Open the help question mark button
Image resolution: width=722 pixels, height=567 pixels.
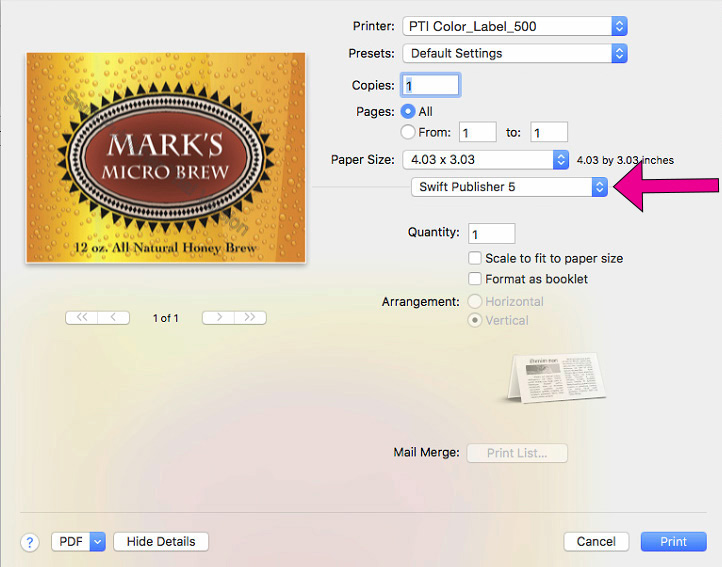click(29, 543)
